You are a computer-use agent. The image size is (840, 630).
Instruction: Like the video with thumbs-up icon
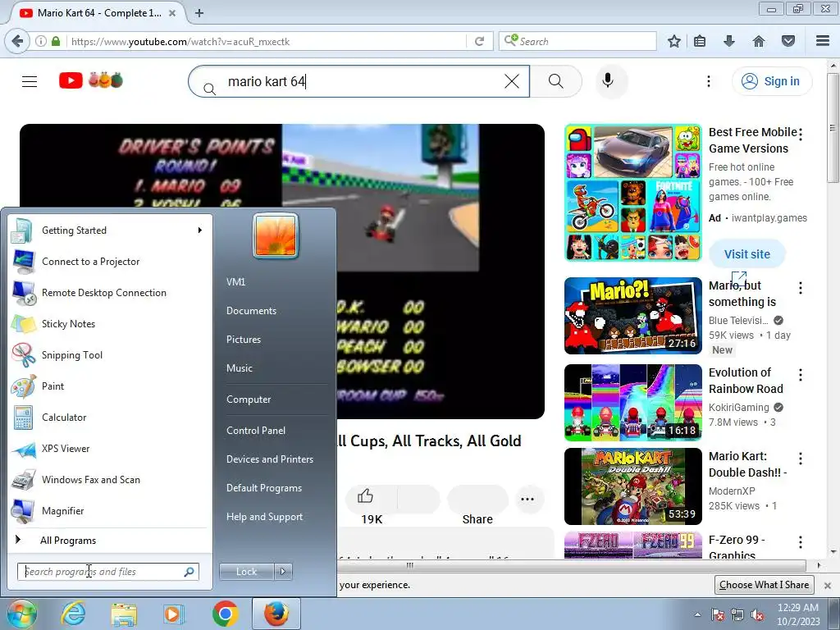coord(365,496)
